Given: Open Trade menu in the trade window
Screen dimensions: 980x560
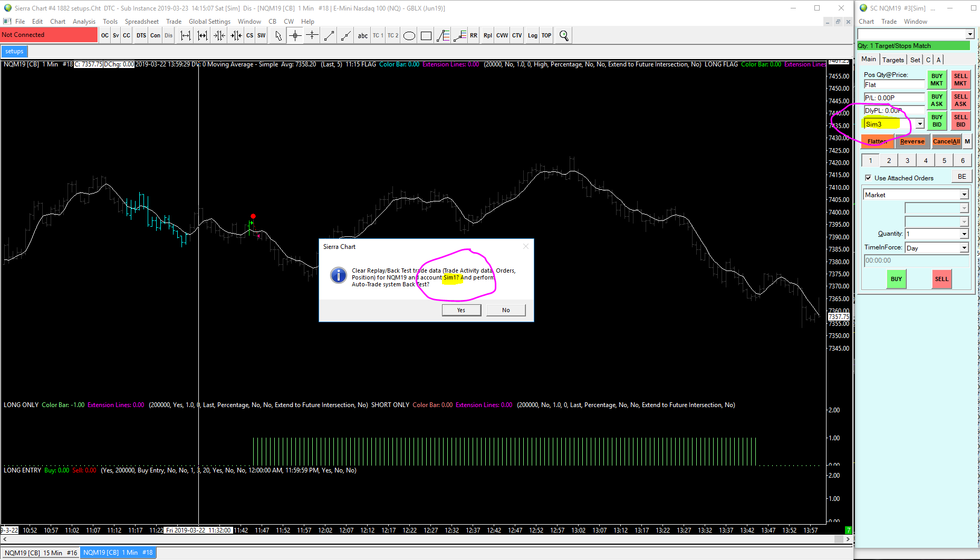Looking at the screenshot, I should 889,22.
